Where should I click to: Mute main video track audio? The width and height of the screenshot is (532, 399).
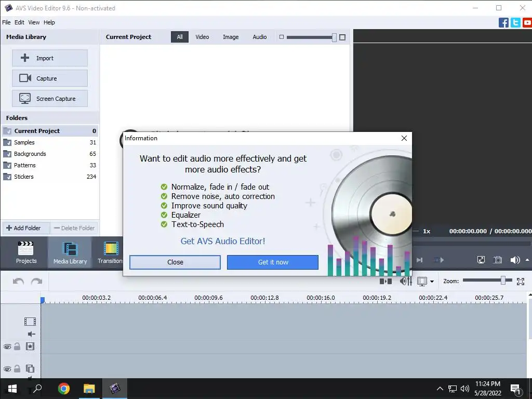point(31,334)
